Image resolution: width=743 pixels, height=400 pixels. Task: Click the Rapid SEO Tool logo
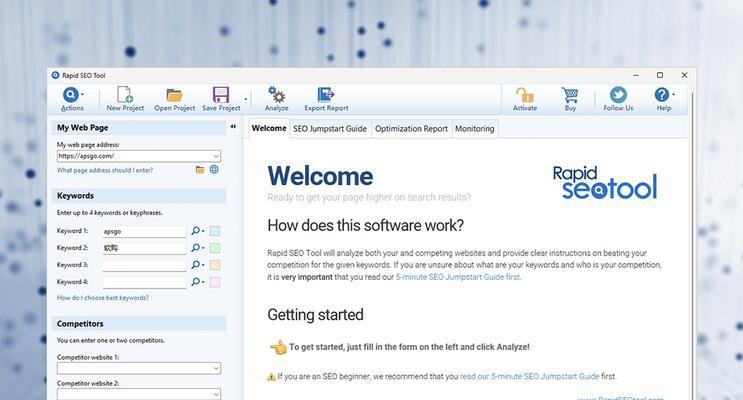(x=605, y=182)
